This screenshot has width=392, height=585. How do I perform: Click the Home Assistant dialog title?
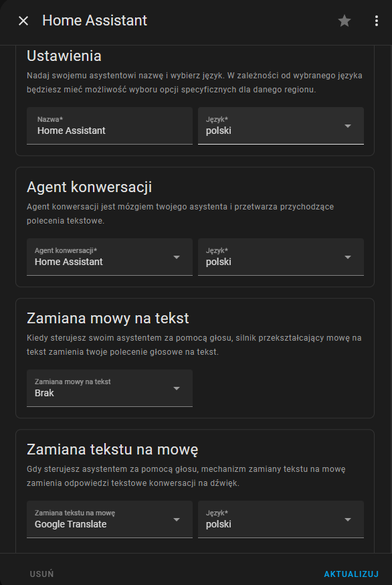tap(95, 21)
